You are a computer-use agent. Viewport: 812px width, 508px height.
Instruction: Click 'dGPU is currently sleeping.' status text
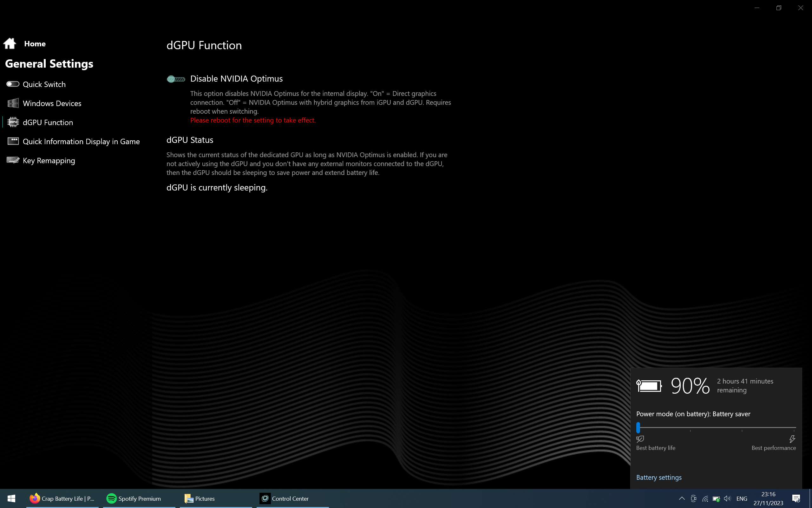[217, 187]
